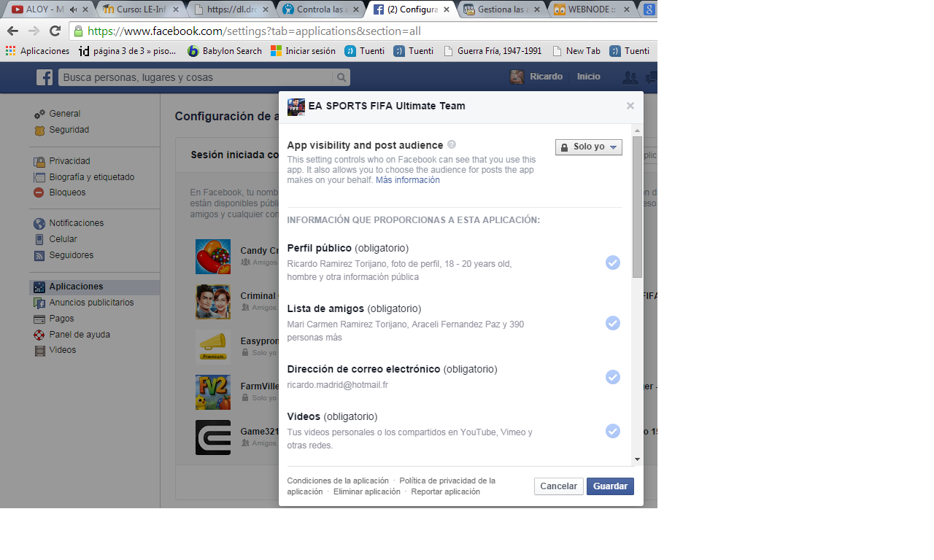This screenshot has width=934, height=560.
Task: Click the Facebook search input field
Action: pyautogui.click(x=196, y=77)
